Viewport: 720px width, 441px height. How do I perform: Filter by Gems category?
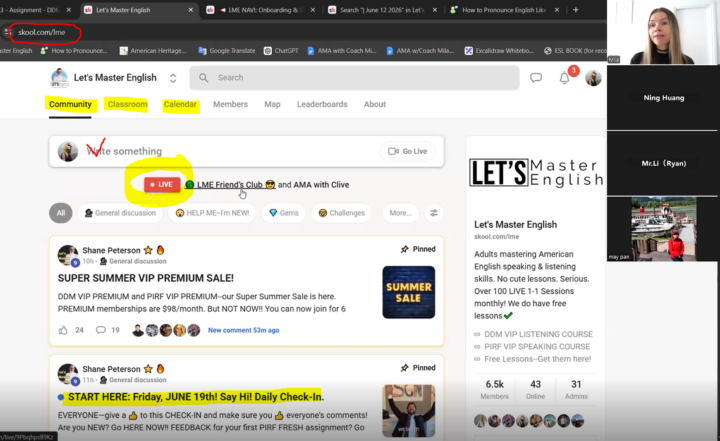click(284, 213)
